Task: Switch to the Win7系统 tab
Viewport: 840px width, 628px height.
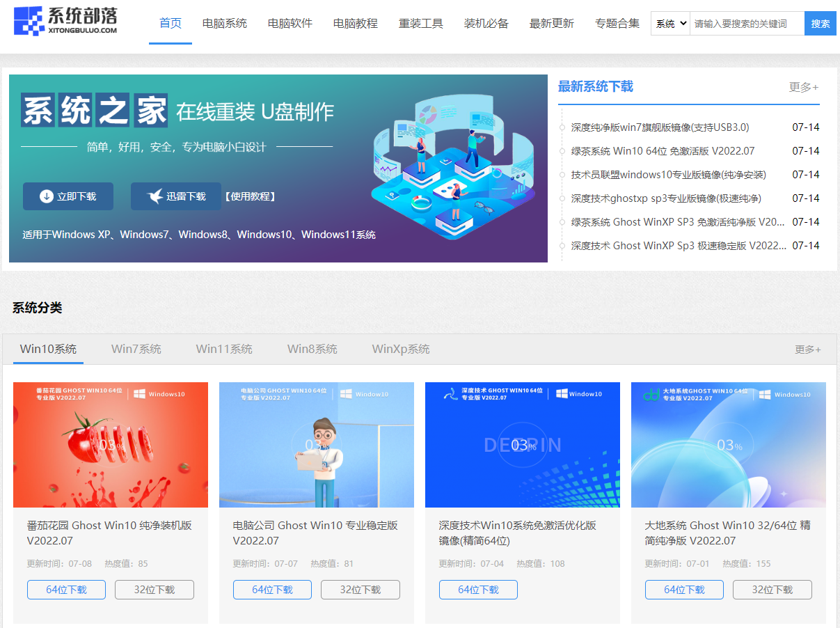Action: [136, 349]
